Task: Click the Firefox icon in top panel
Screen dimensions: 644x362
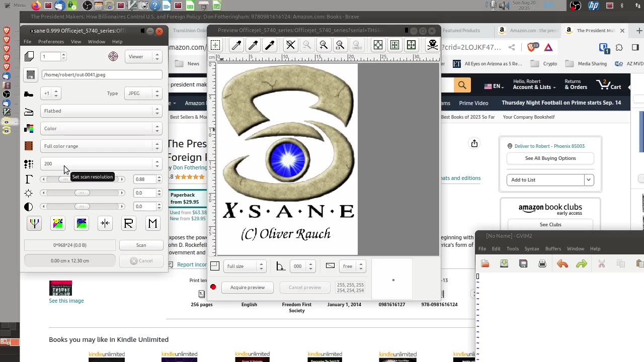Action: point(36,6)
